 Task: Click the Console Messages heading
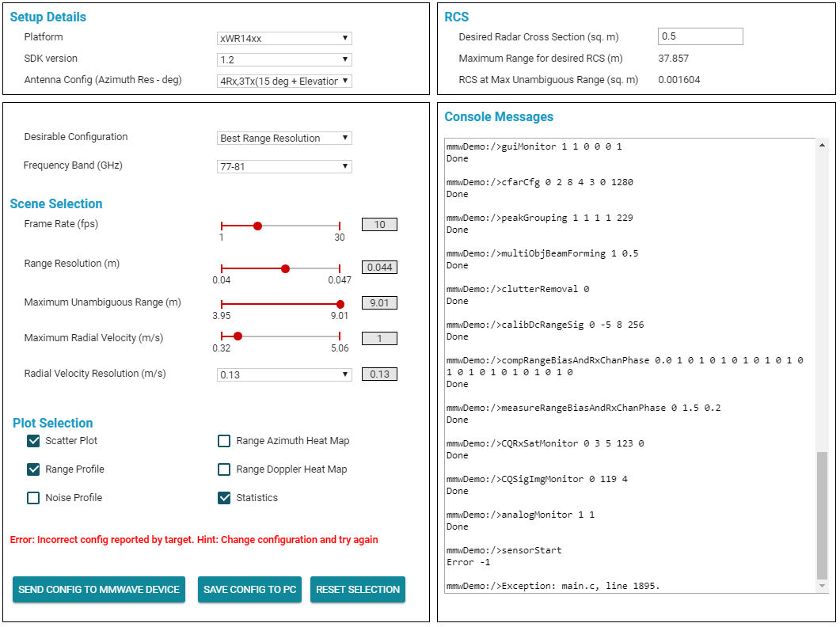click(x=499, y=117)
